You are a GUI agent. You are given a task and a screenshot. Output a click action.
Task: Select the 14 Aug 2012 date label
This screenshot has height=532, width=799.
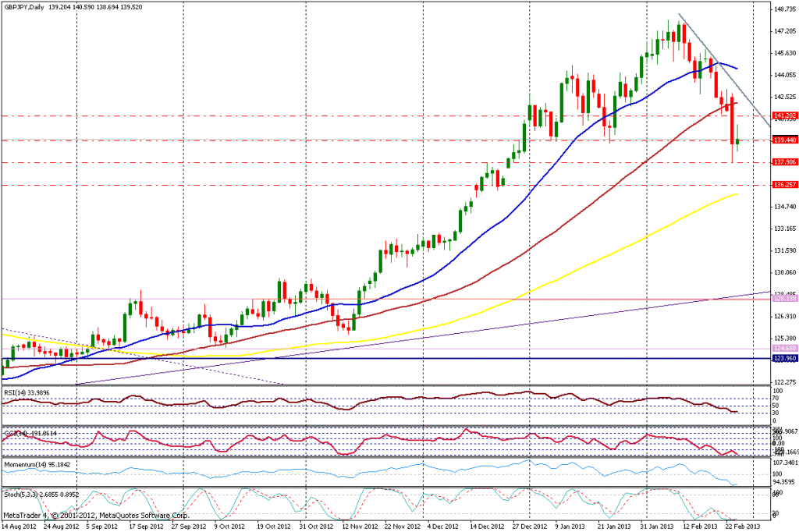pyautogui.click(x=17, y=527)
